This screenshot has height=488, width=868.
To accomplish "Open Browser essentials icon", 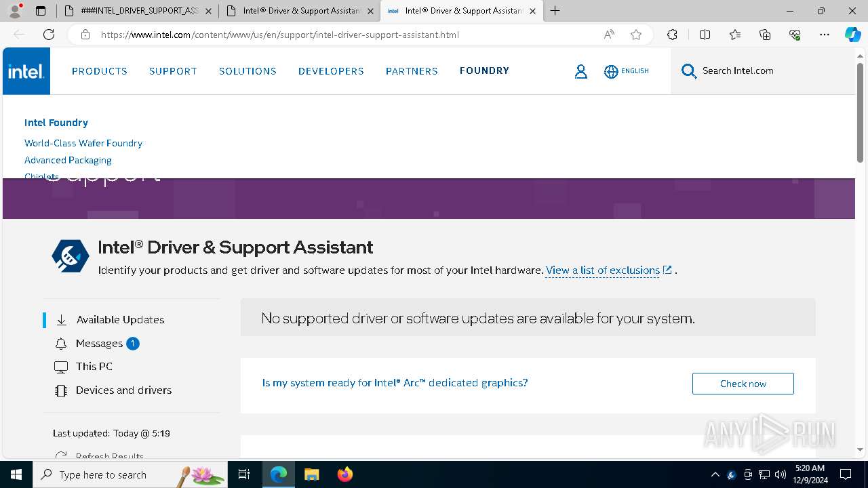I will point(795,35).
